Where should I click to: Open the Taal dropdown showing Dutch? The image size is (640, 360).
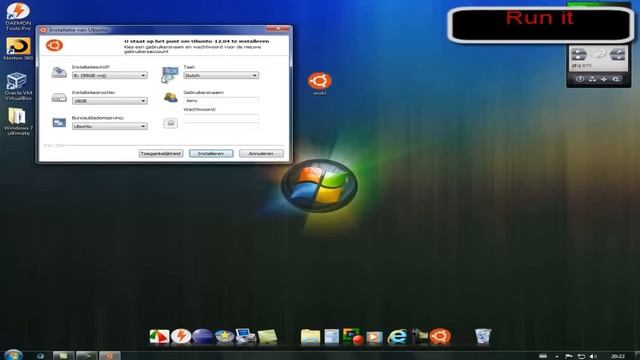221,76
